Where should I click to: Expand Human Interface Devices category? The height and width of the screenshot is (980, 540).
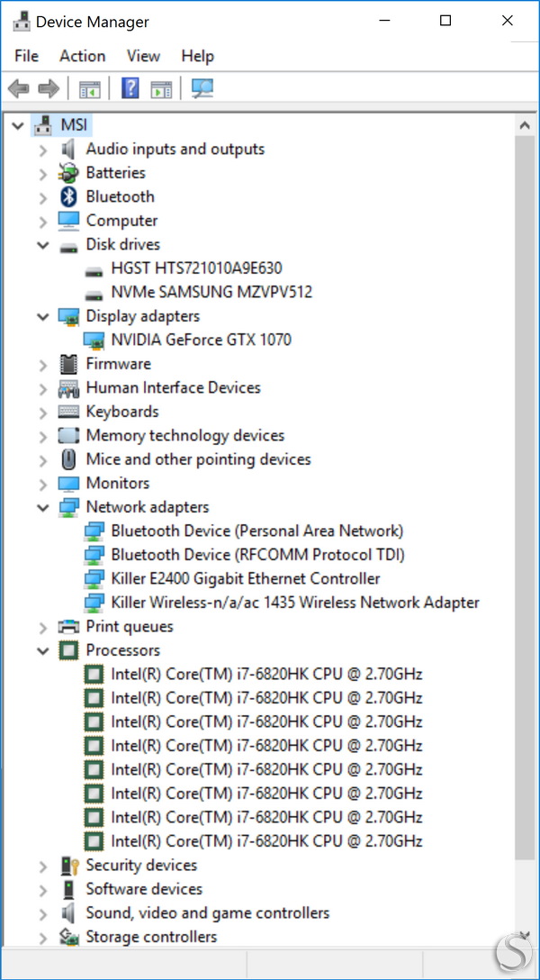[x=42, y=389]
